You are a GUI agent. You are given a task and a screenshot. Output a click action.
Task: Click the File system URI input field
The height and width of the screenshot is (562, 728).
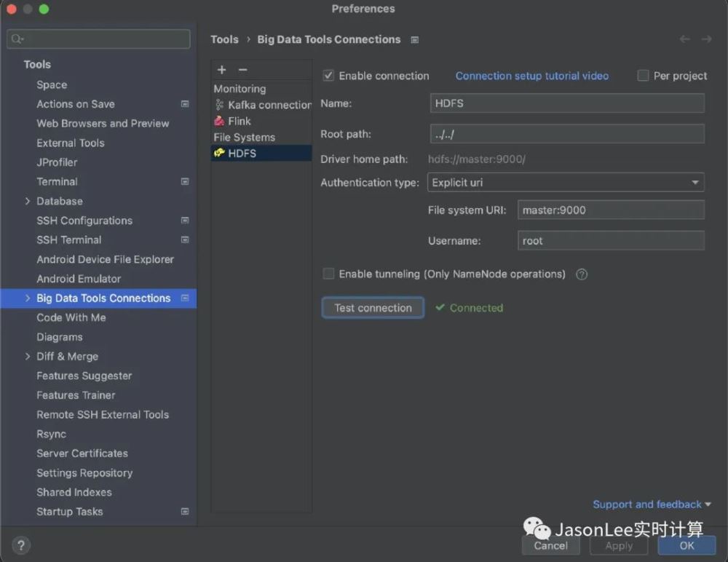[x=610, y=210]
